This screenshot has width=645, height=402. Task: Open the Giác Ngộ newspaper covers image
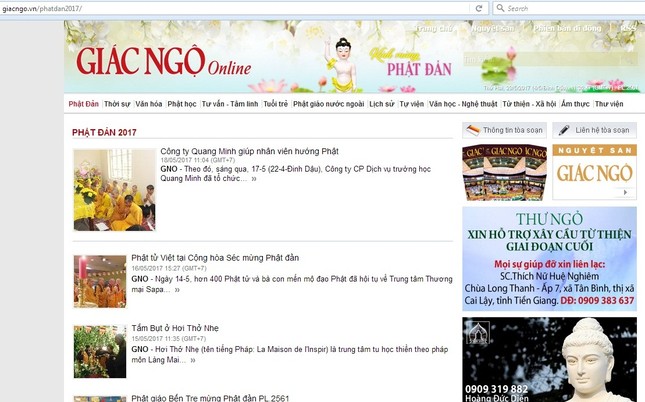point(504,172)
